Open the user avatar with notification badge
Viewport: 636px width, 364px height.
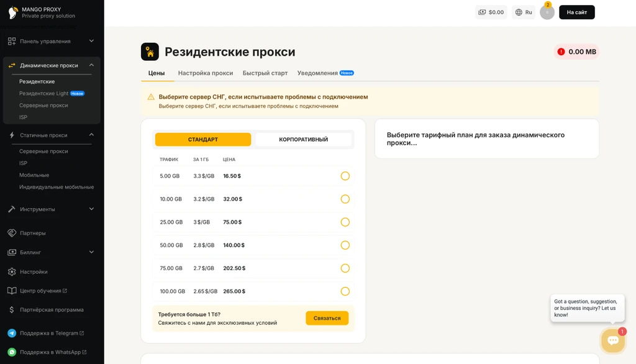[547, 12]
